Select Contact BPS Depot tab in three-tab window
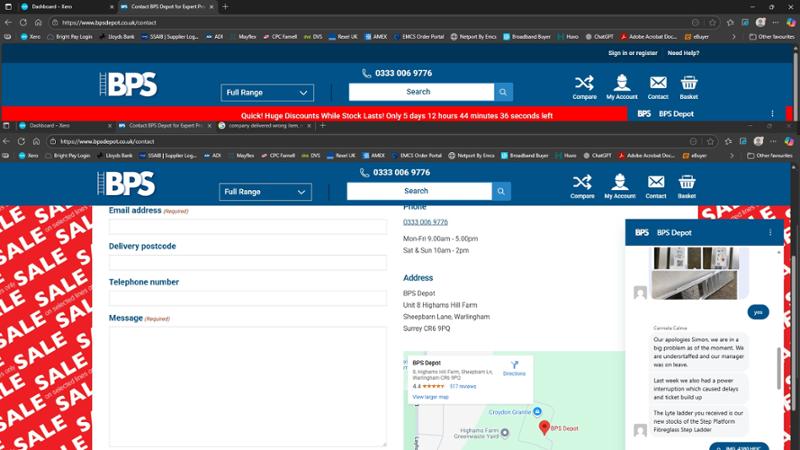The height and width of the screenshot is (450, 800). click(x=164, y=126)
